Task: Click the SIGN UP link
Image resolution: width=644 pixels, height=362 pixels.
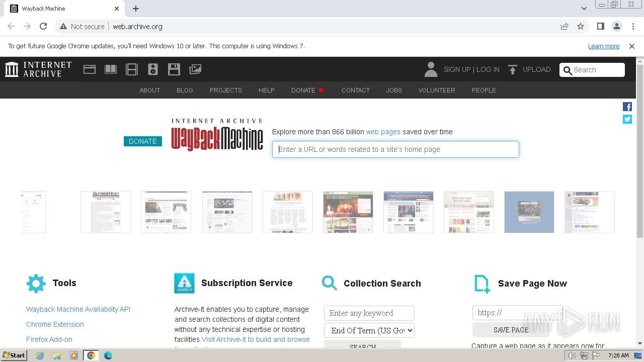Action: coord(457,70)
